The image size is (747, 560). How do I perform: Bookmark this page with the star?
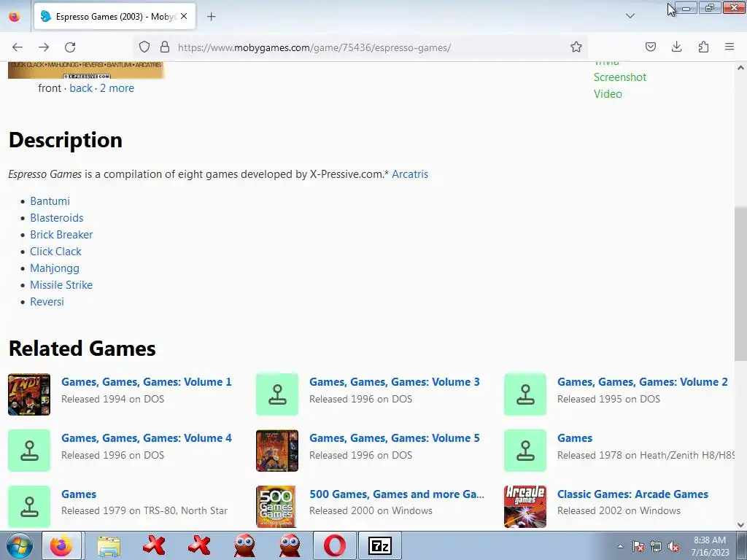tap(576, 47)
